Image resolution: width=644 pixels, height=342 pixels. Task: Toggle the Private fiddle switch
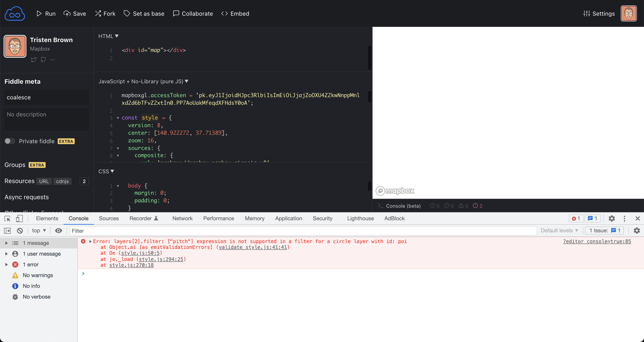pos(10,141)
